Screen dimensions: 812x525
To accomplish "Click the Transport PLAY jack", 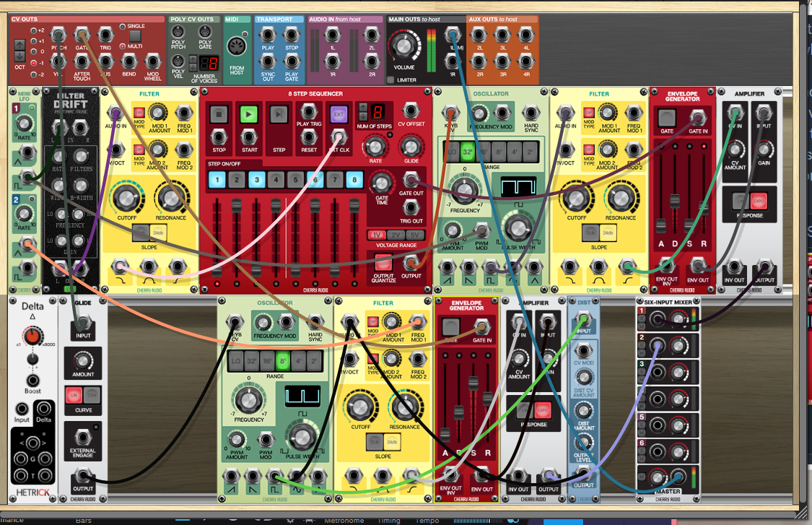I will point(268,35).
